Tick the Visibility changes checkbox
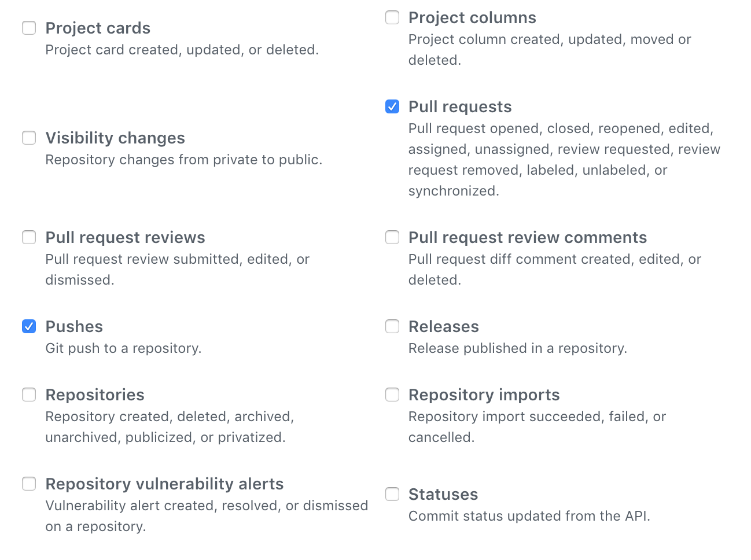Screen dimensions: 751x560 (x=29, y=138)
